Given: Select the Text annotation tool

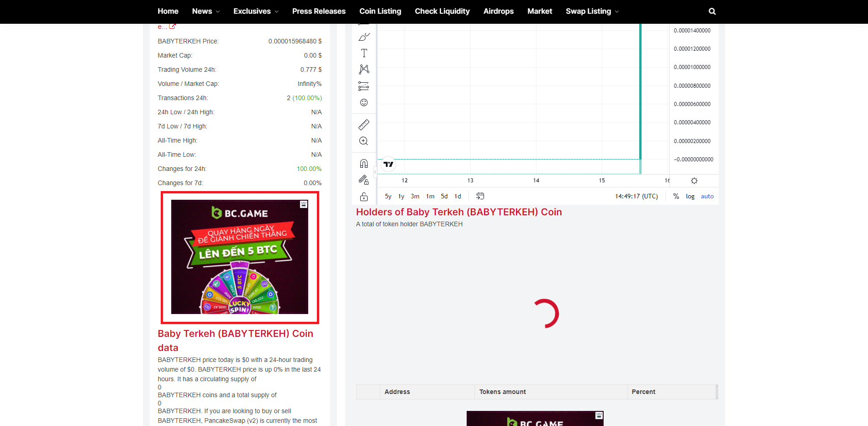Looking at the screenshot, I should [364, 53].
